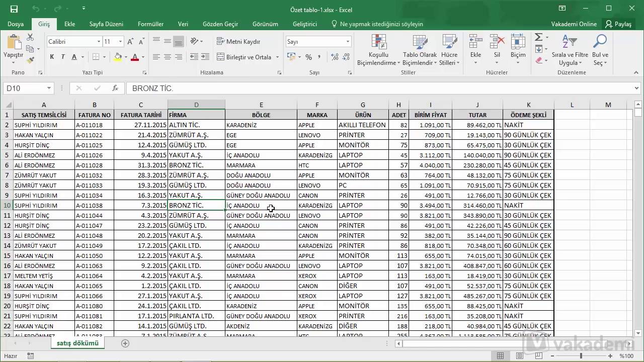Open the Birleştir ve Ortala dropdown arrow
The width and height of the screenshot is (644, 362).
pos(277,57)
